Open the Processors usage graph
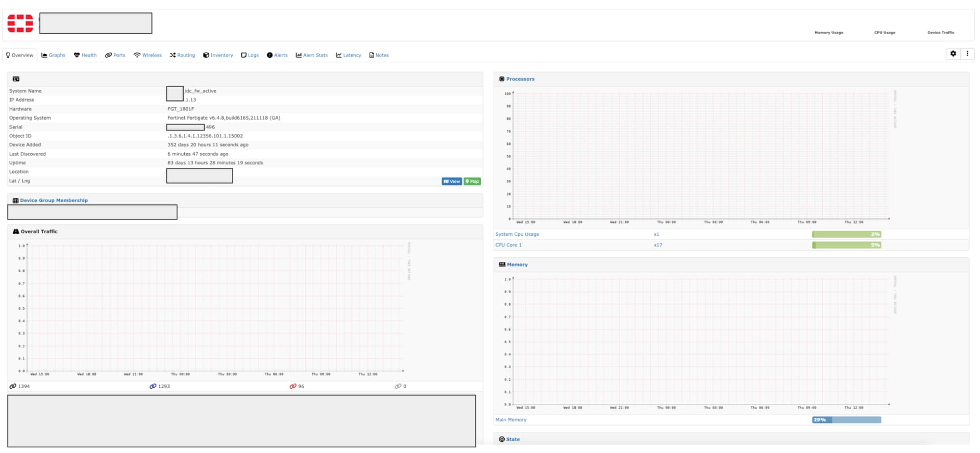980x453 pixels. [699, 157]
